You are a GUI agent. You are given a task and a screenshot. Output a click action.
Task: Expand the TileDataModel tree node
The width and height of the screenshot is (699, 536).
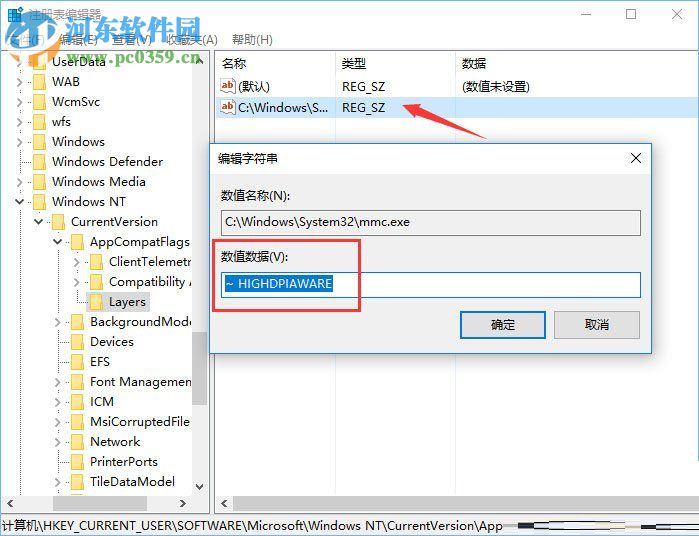(58, 482)
